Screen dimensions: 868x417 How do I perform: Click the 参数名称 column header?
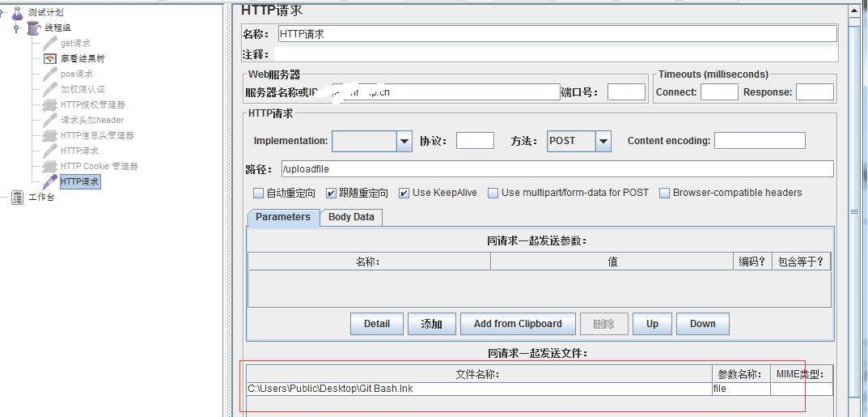[x=741, y=374]
